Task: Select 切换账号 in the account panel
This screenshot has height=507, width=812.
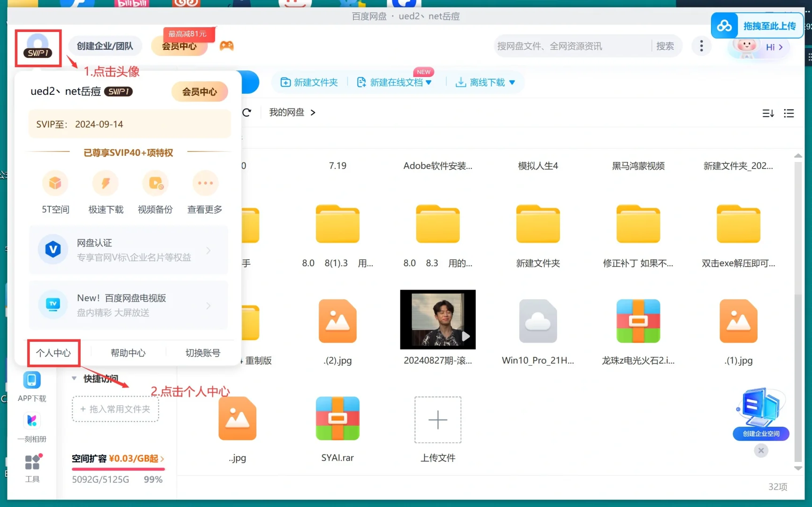Action: pos(202,353)
